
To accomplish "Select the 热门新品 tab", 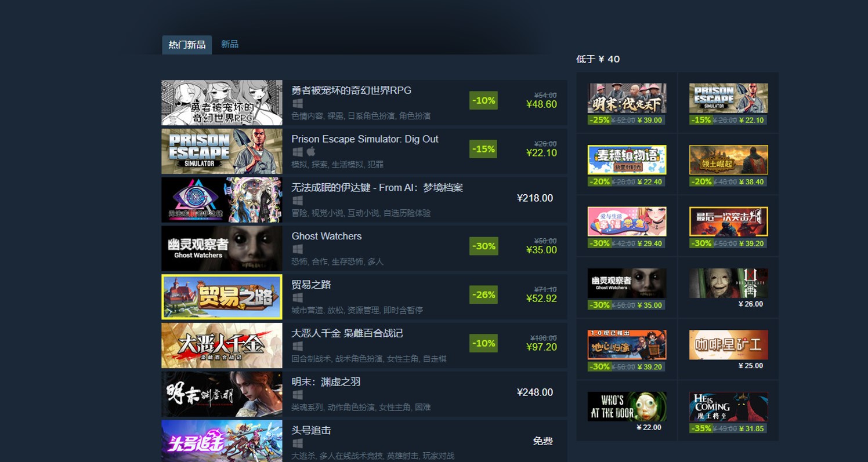I will point(187,45).
